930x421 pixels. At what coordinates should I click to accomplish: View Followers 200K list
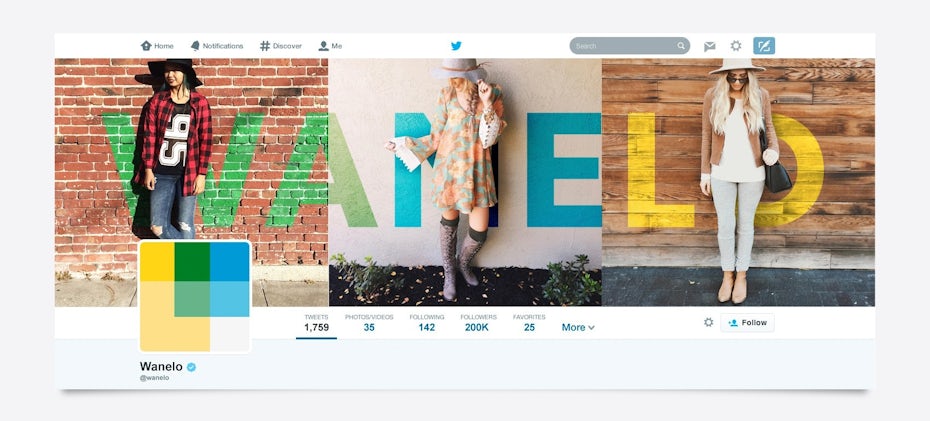coord(479,323)
